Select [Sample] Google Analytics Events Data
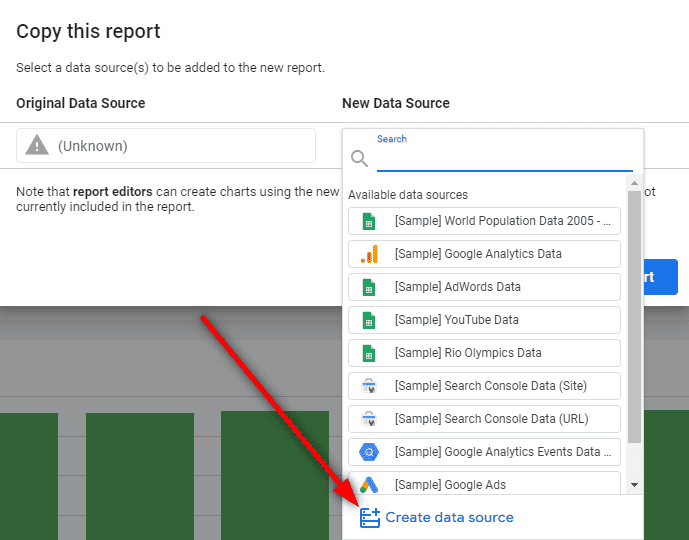The height and width of the screenshot is (540, 689). pos(484,452)
